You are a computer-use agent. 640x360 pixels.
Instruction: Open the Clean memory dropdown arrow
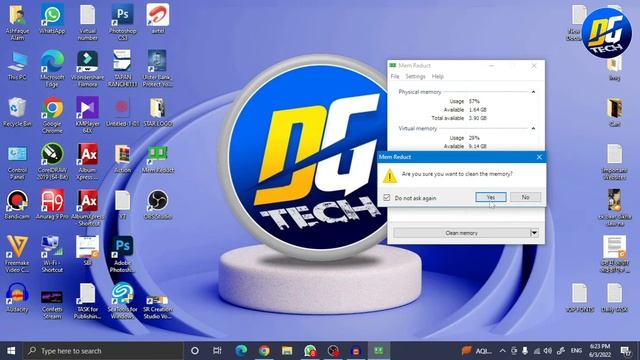click(x=534, y=233)
